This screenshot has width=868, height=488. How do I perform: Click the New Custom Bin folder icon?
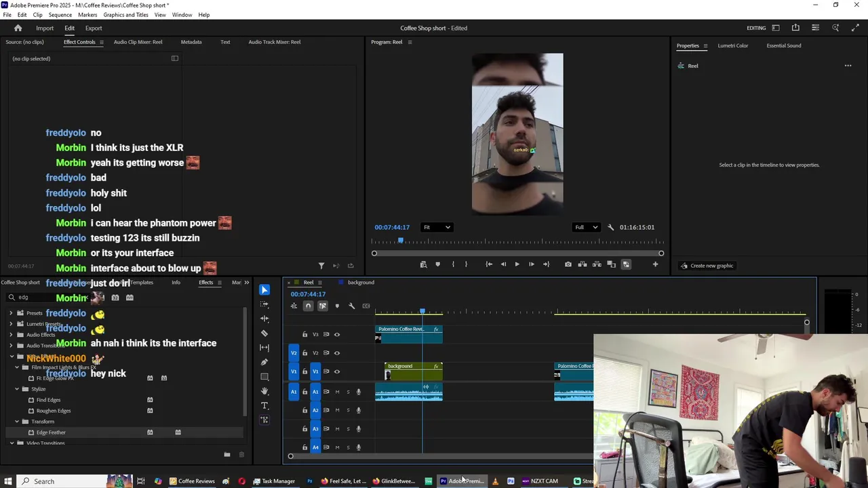pyautogui.click(x=227, y=454)
